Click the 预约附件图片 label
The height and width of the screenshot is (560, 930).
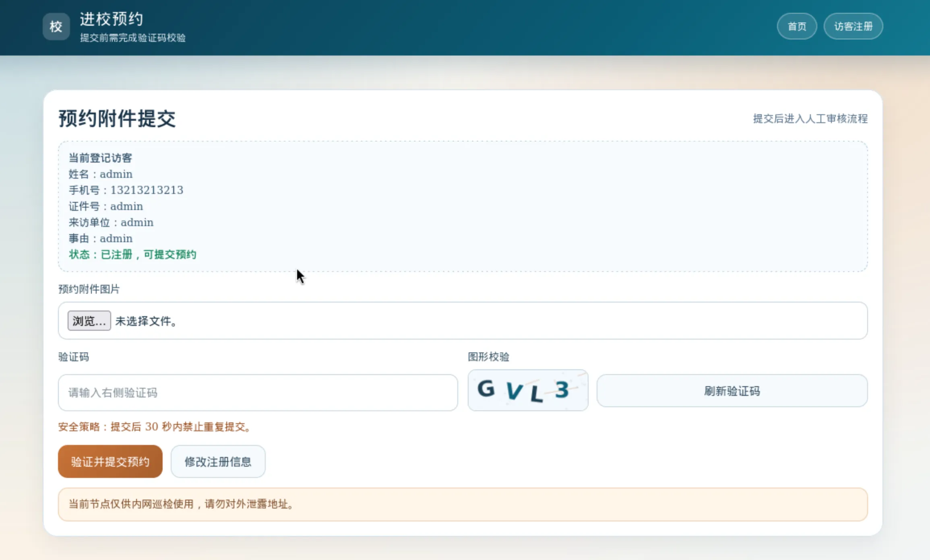(89, 289)
